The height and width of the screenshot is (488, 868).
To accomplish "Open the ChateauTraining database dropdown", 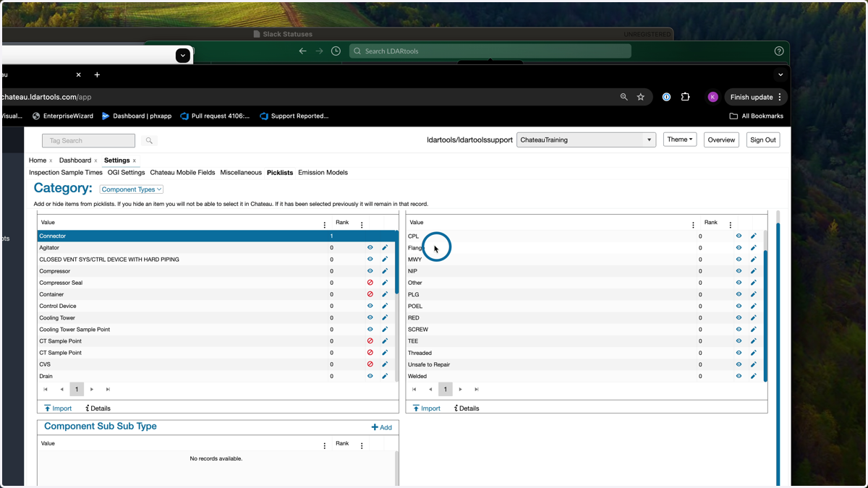I will pos(586,140).
